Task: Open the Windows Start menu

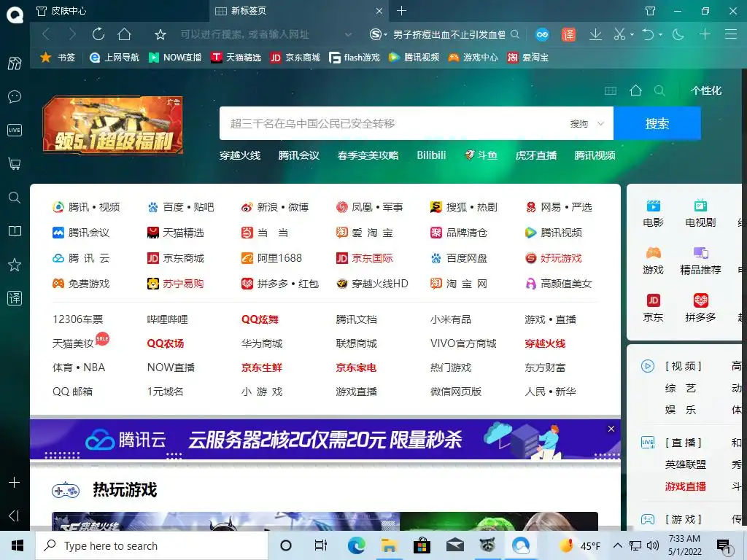Action: (18, 545)
